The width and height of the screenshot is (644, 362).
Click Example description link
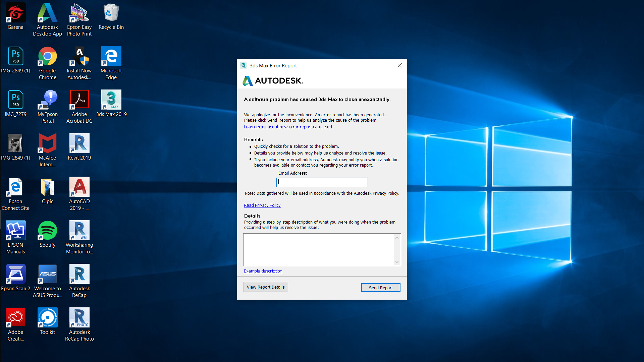262,271
